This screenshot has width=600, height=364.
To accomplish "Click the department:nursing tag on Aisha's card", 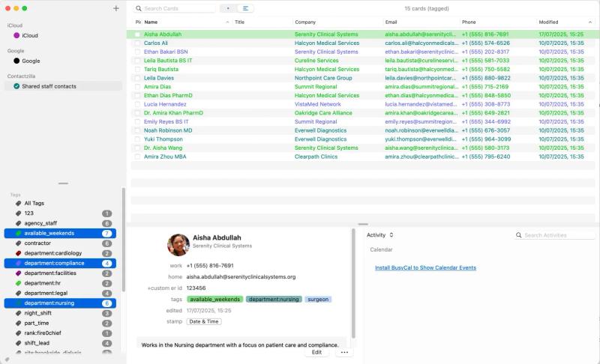I will pyautogui.click(x=274, y=300).
